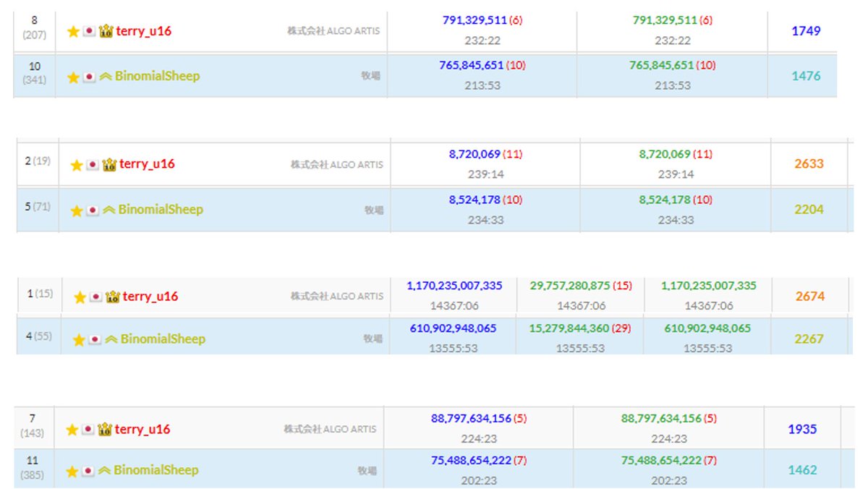The width and height of the screenshot is (868, 489).
Task: Open BinomialSheep profile from the rank 11 (385) row
Action: coord(156,470)
